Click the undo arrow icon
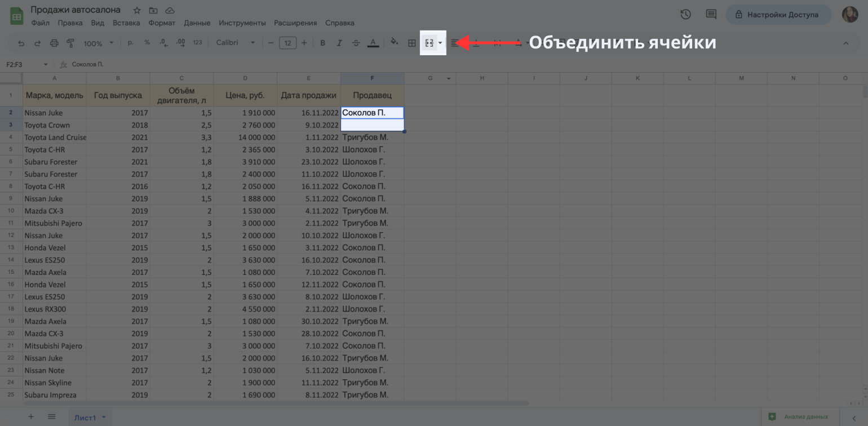The height and width of the screenshot is (426, 868). [21, 43]
